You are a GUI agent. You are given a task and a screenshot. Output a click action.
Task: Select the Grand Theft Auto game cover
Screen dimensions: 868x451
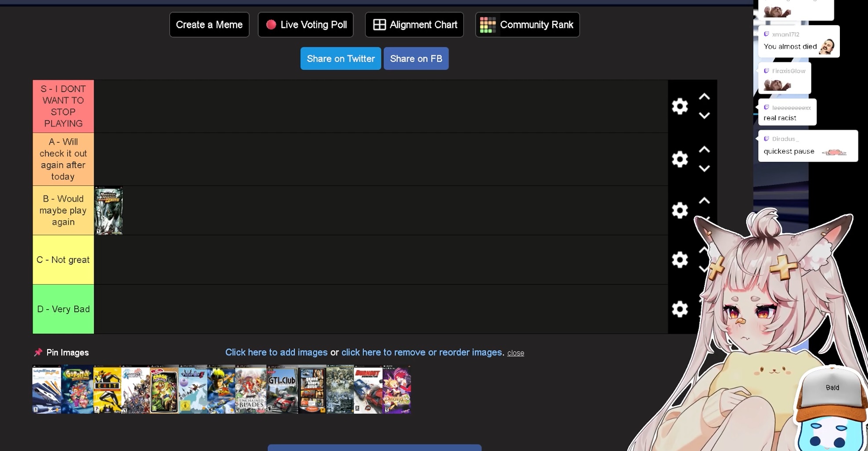pos(312,390)
